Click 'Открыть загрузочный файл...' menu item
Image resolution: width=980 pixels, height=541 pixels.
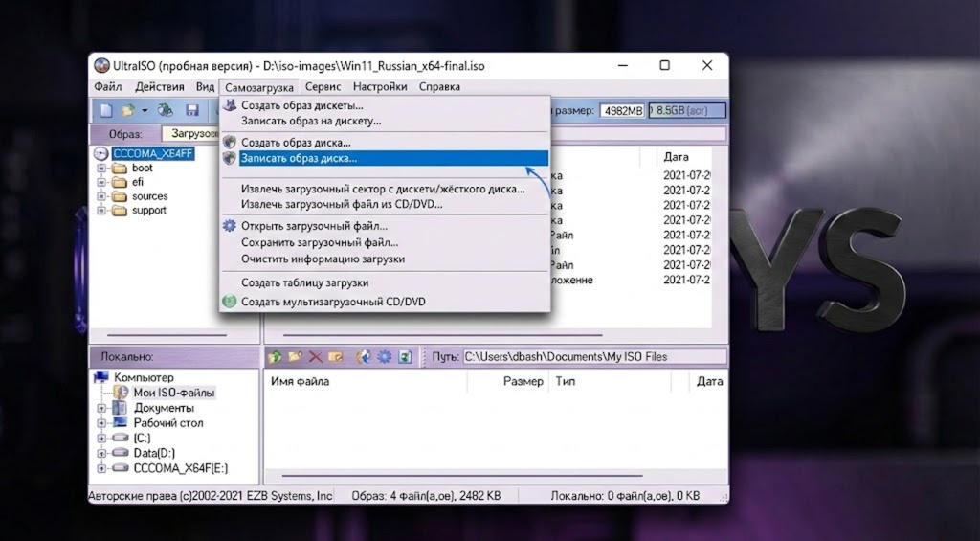tap(314, 226)
